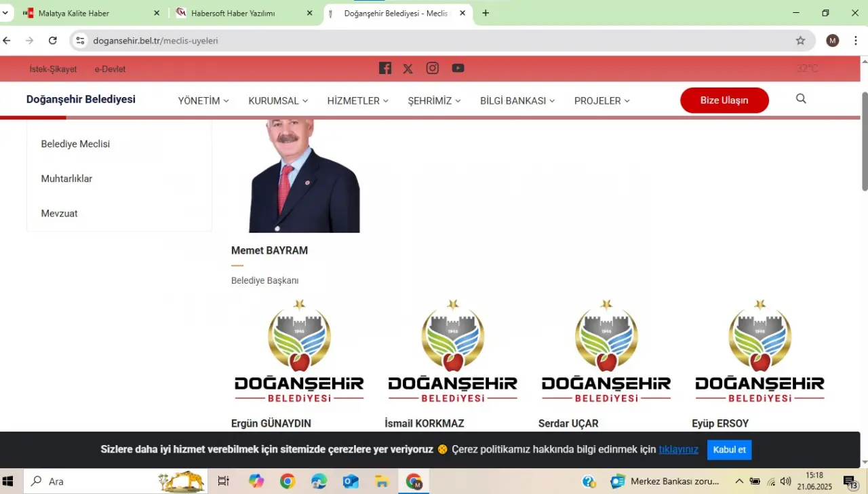Expand the BİLGİ BANKASI menu

[517, 100]
